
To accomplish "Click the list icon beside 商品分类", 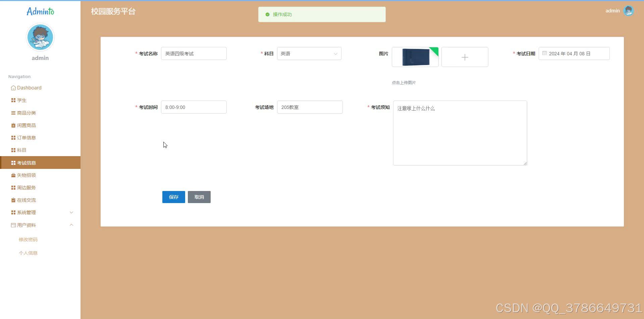I will click(13, 113).
